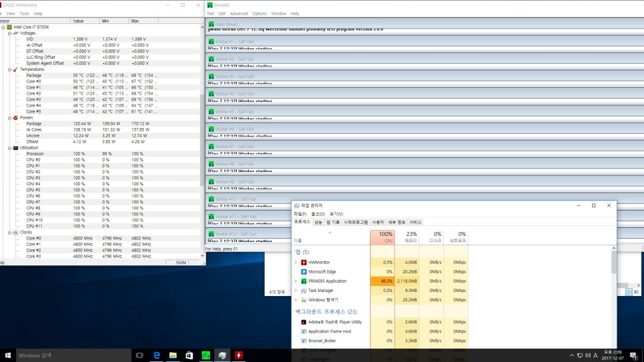The height and width of the screenshot is (362, 644).
Task: Click the Temperatures thermometer icon in HWMonitor
Action: (x=15, y=69)
